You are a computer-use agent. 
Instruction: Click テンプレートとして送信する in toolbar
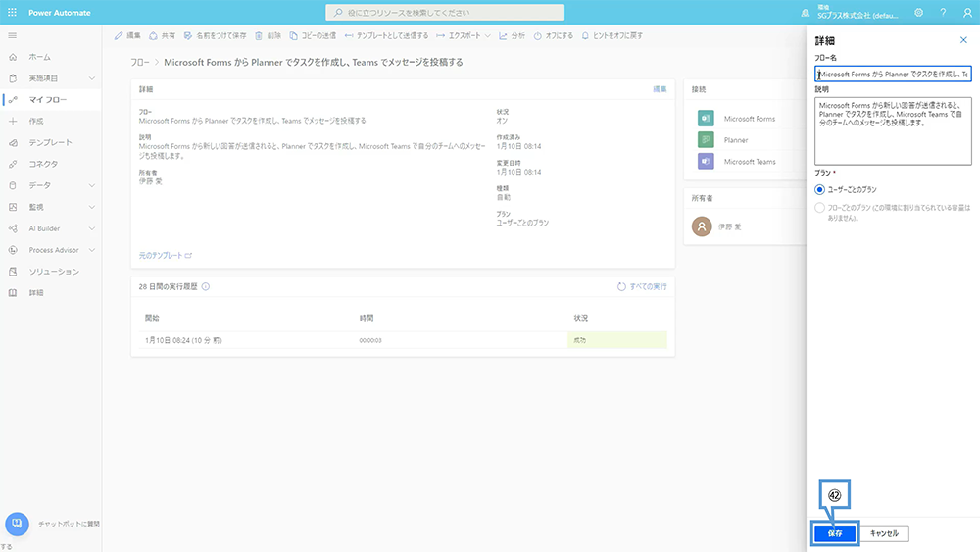(387, 35)
